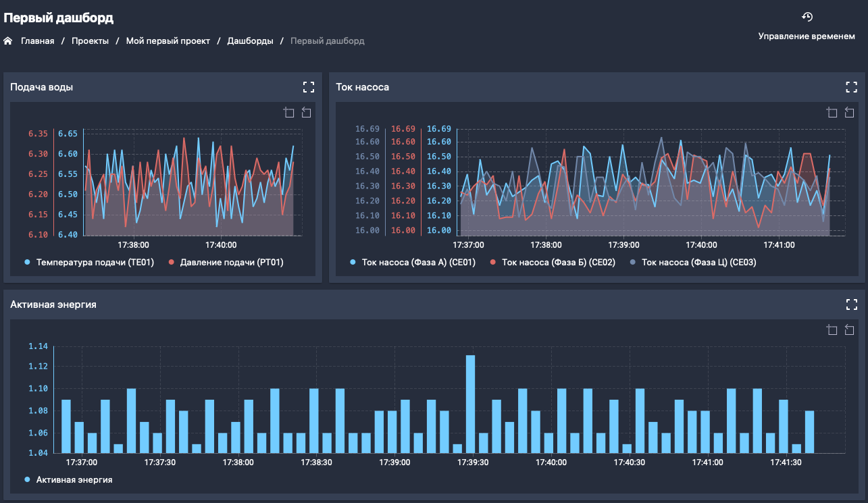Open Активная энергия chart in fullscreen
The image size is (868, 503).
851,305
